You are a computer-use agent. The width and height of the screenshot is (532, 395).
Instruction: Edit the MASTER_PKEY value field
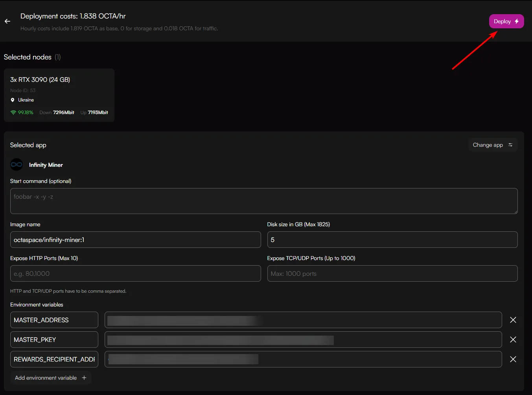(x=303, y=340)
